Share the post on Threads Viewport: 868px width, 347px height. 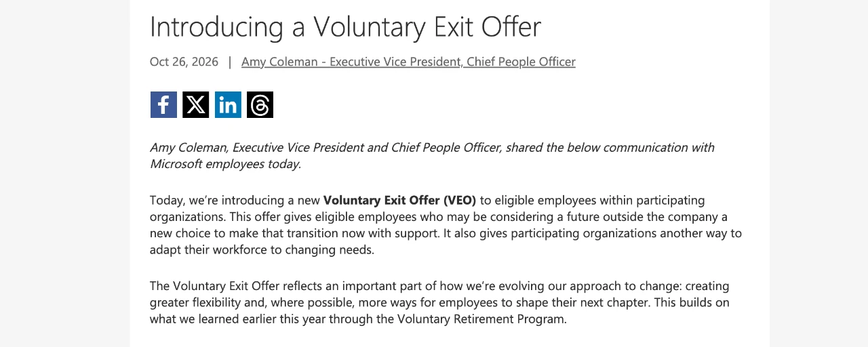(260, 105)
